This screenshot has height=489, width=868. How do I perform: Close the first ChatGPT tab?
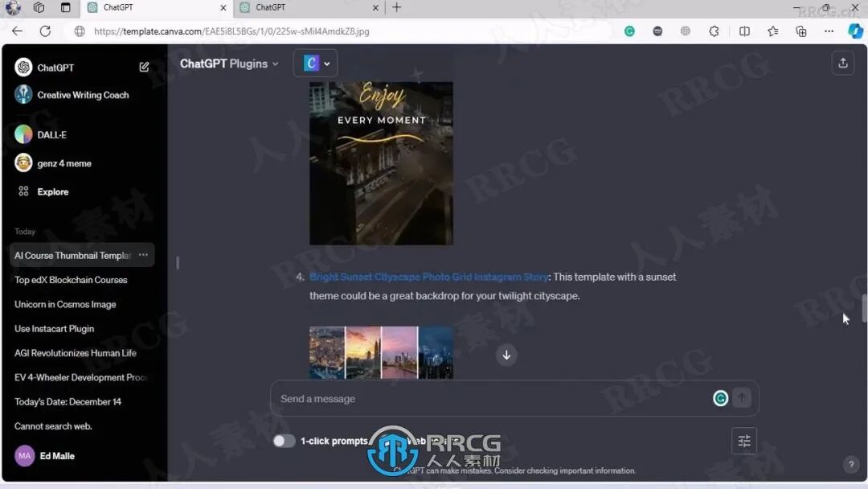point(223,8)
